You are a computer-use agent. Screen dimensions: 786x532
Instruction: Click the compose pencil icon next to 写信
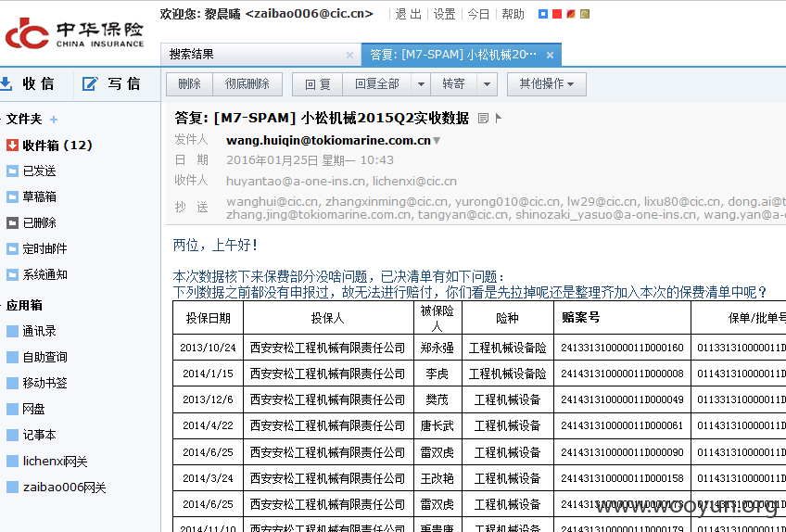pos(90,83)
